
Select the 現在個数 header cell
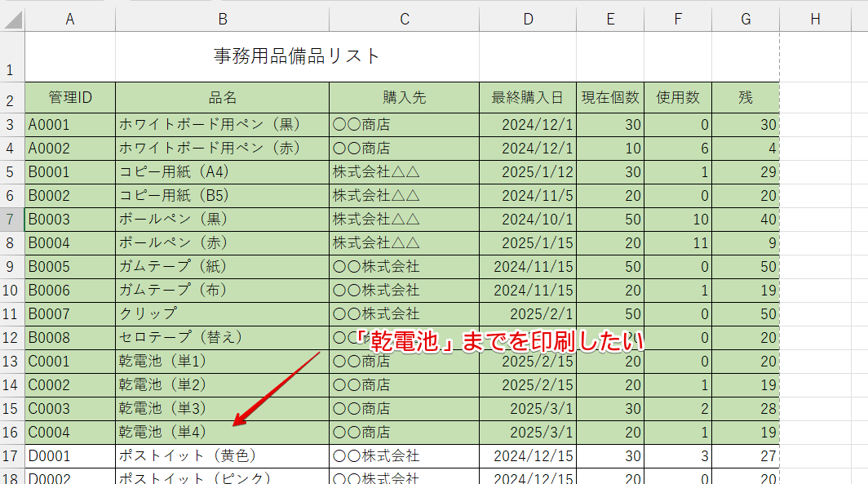[609, 97]
